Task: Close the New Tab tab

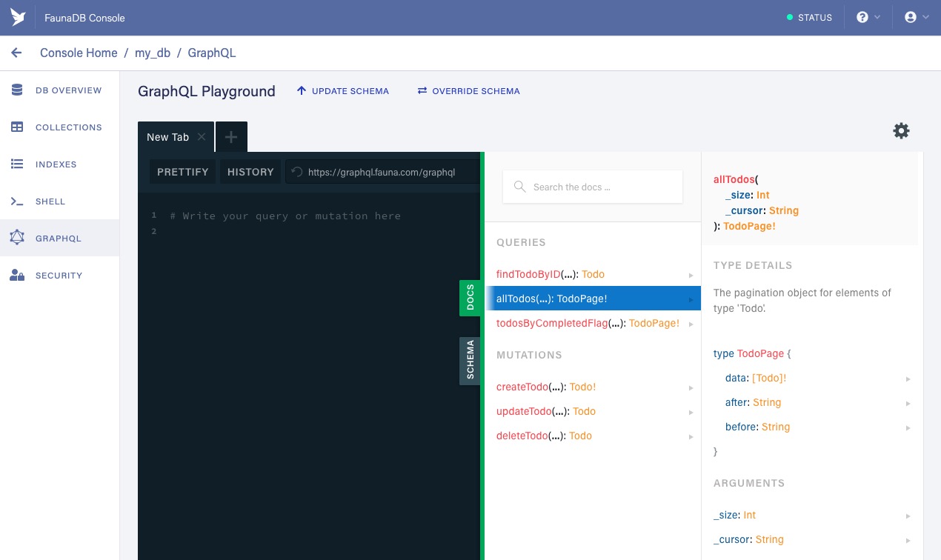Action: tap(202, 137)
